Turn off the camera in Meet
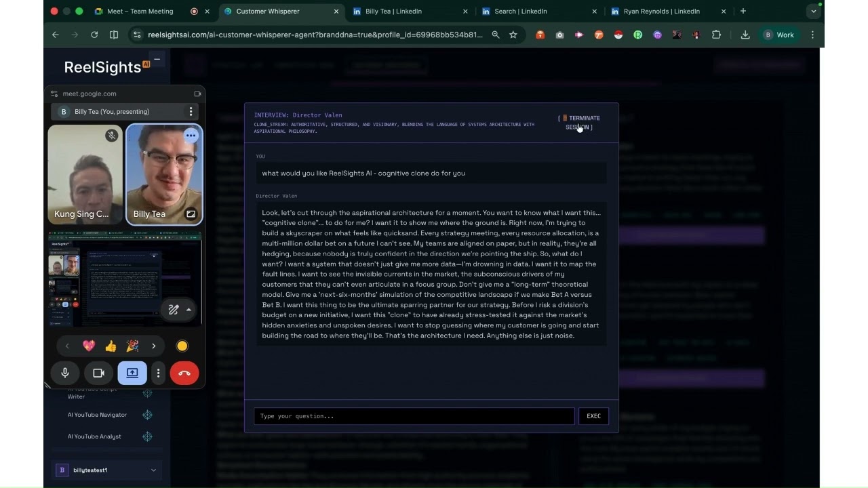The image size is (868, 488). (98, 373)
